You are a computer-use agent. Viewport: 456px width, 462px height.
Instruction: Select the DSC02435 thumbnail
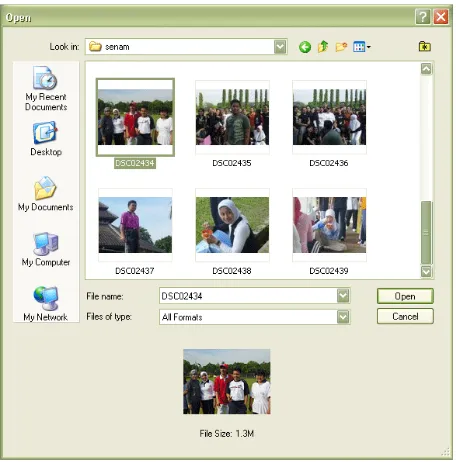click(x=232, y=117)
